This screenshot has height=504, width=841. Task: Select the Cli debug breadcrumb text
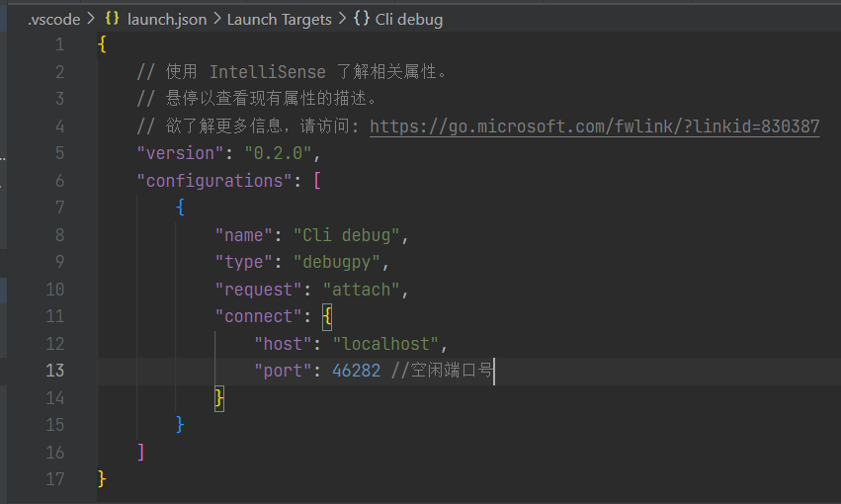point(409,19)
